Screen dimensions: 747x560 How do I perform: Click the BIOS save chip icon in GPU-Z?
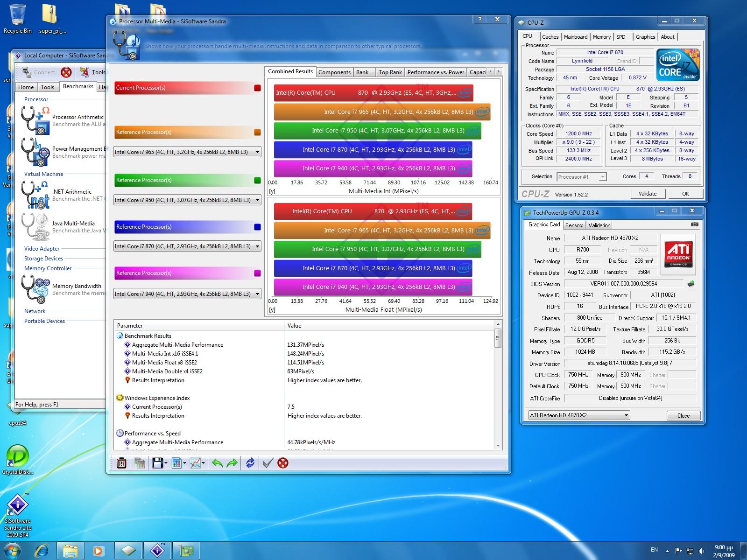[x=691, y=284]
